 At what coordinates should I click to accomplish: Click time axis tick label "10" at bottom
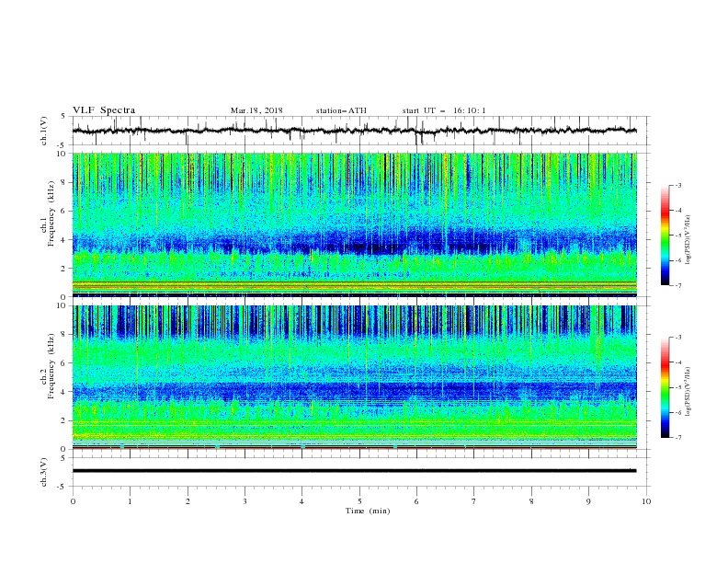coord(646,501)
